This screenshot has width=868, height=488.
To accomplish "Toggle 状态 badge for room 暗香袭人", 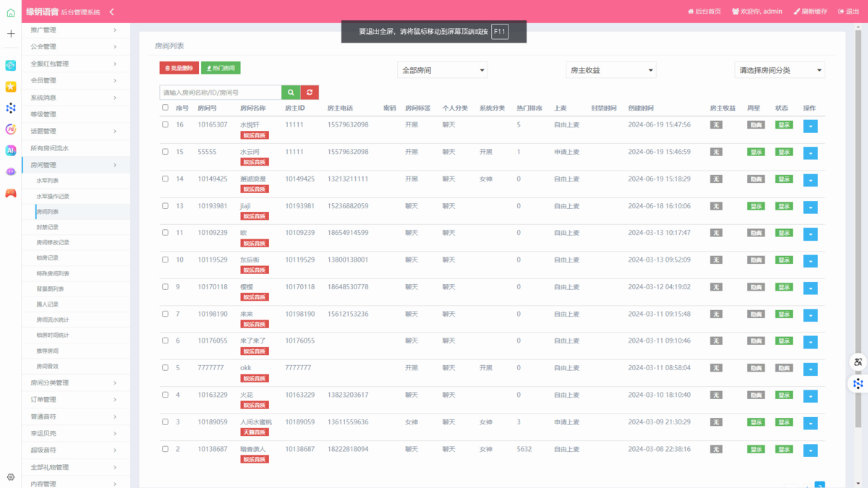I will click(784, 449).
